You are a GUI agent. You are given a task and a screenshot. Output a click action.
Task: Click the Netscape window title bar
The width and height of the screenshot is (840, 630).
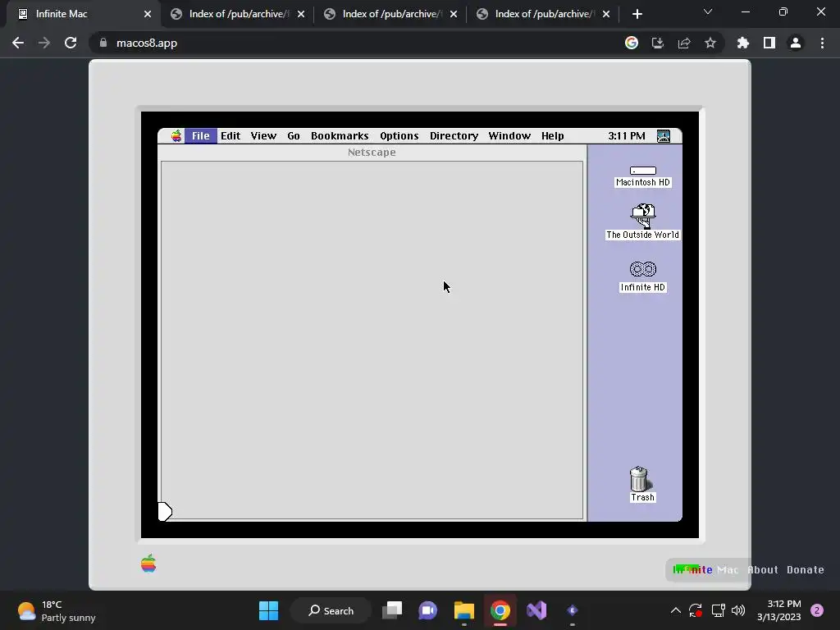tap(372, 152)
